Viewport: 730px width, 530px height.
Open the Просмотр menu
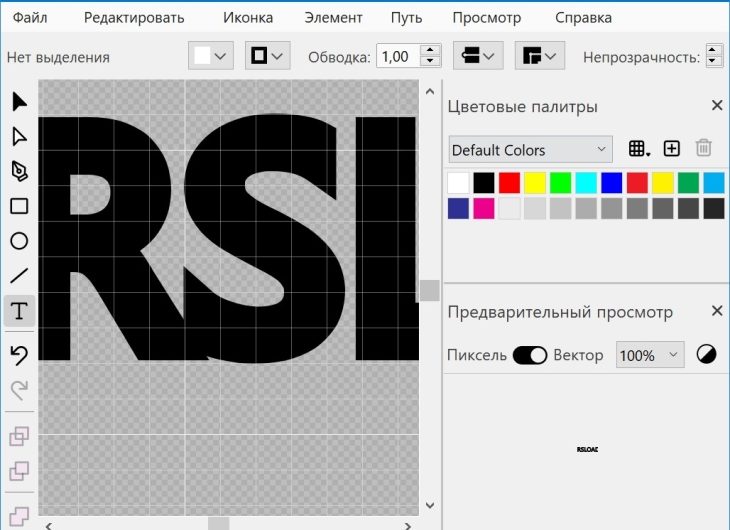pyautogui.click(x=487, y=18)
